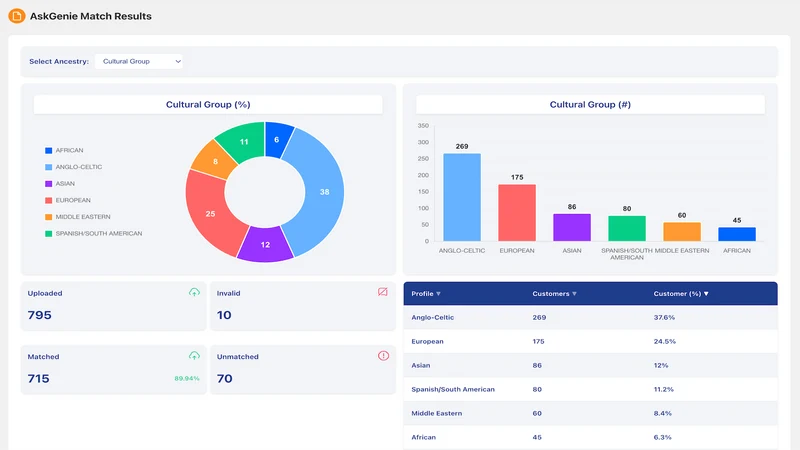Screen dimensions: 800x450
Task: Toggle European legend entry
Action: 68,200
